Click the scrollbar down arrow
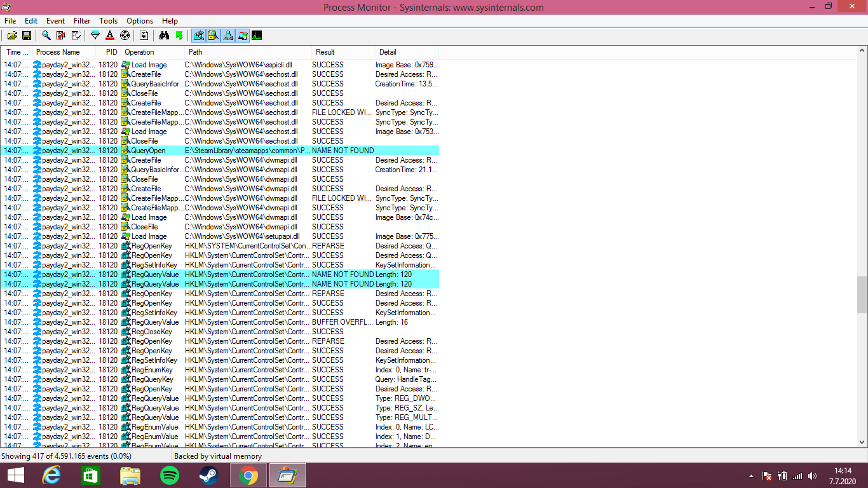 862,442
